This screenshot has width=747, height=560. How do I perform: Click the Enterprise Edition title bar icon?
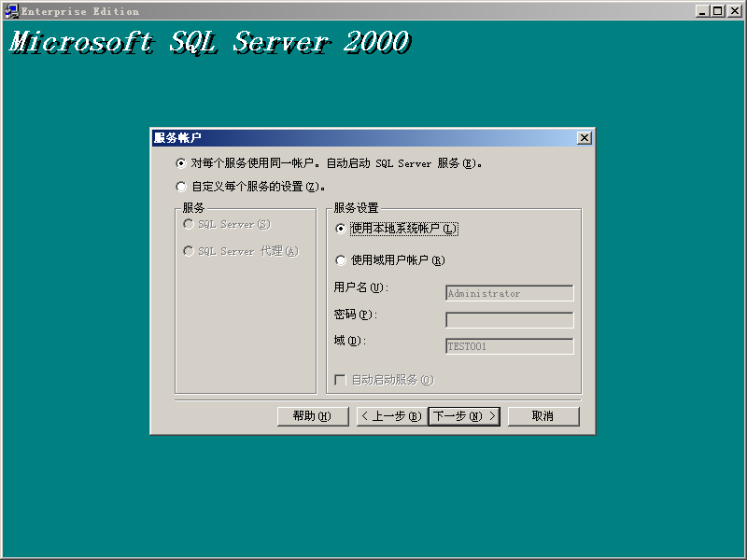pos(11,11)
